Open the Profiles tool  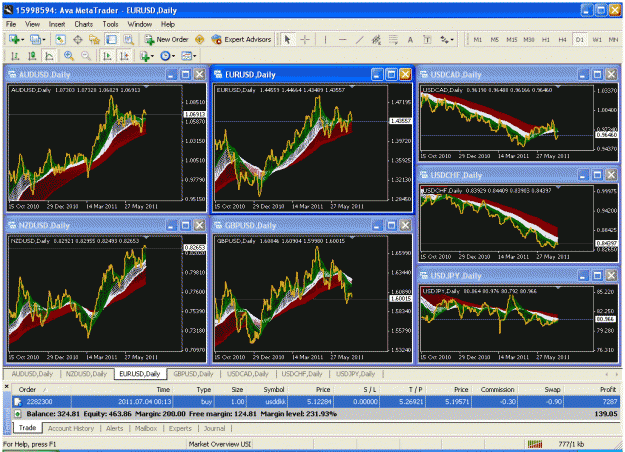pos(35,39)
